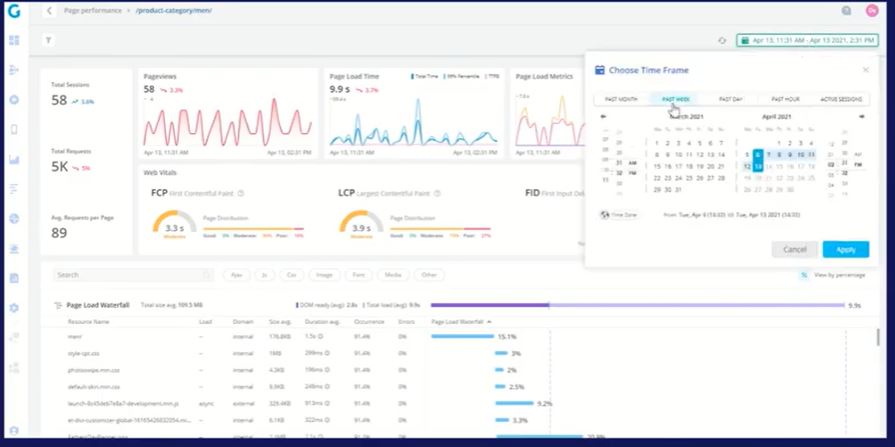Click the Apply button
The image size is (895, 447).
tap(845, 249)
